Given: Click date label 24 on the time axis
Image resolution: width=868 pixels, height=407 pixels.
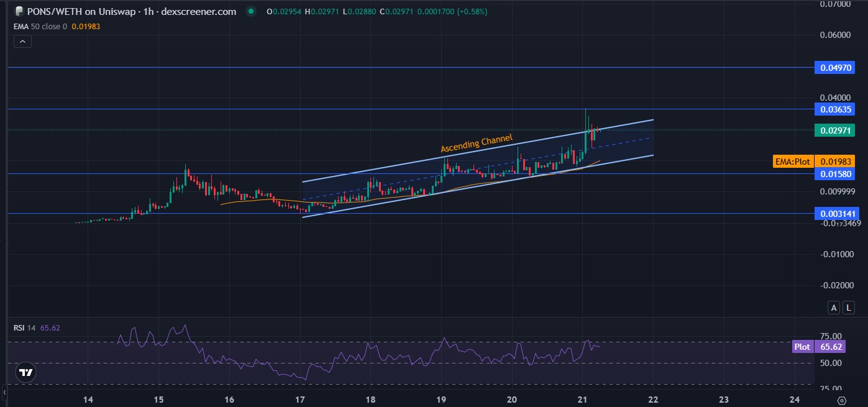Looking at the screenshot, I should tap(794, 399).
